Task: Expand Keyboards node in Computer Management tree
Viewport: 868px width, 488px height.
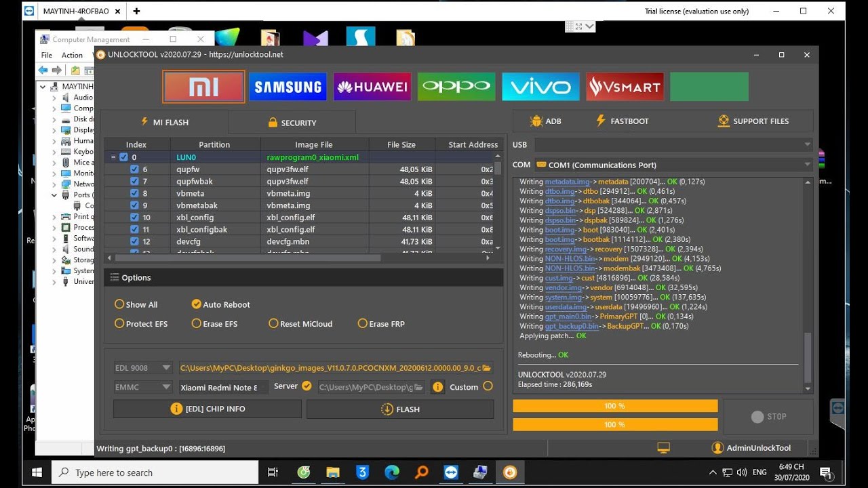Action: (x=54, y=152)
